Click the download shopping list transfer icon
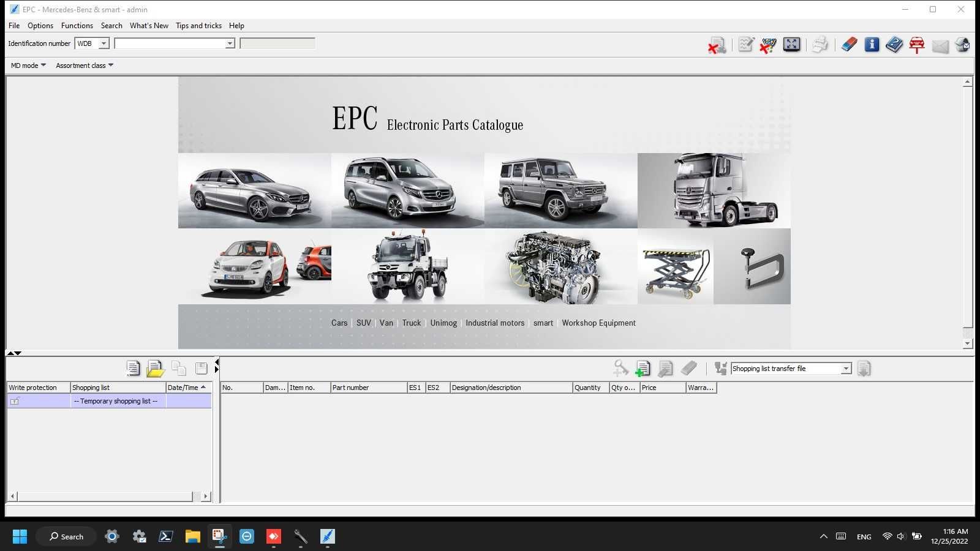 tap(864, 369)
